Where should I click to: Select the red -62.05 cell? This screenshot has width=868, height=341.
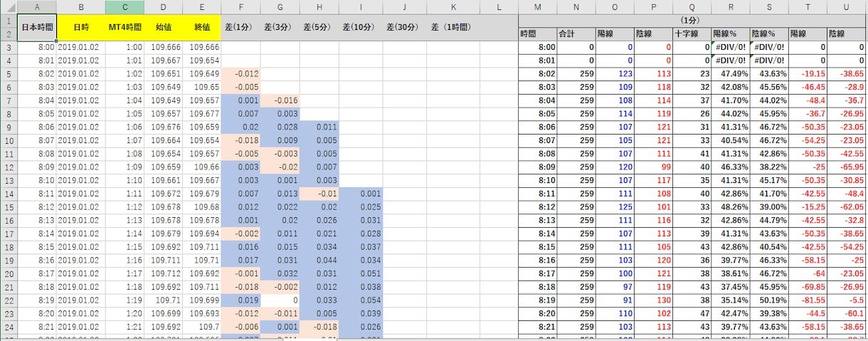coord(845,207)
